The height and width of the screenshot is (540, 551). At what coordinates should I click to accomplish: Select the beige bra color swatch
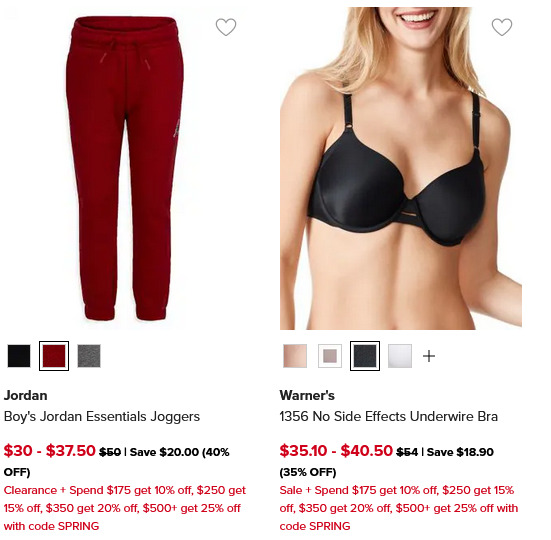(x=295, y=356)
